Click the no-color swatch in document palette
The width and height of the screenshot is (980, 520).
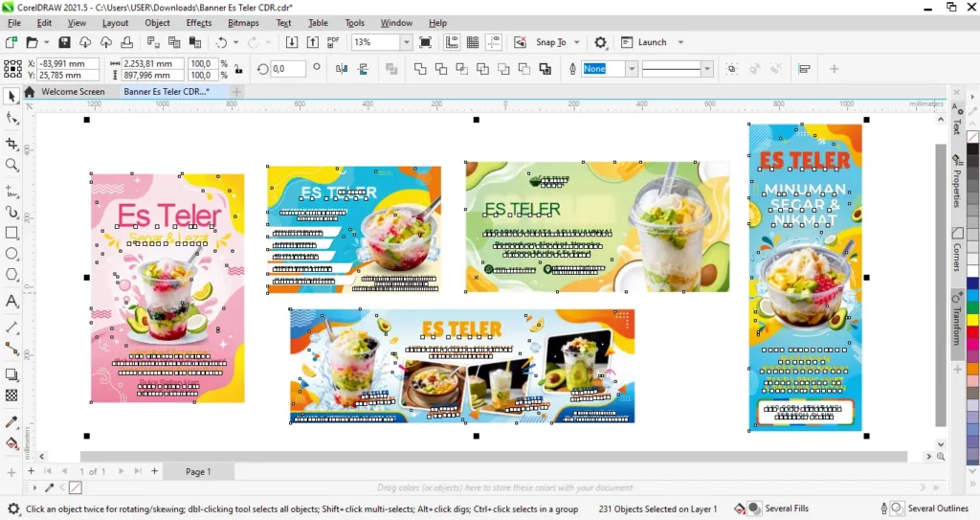[75, 487]
